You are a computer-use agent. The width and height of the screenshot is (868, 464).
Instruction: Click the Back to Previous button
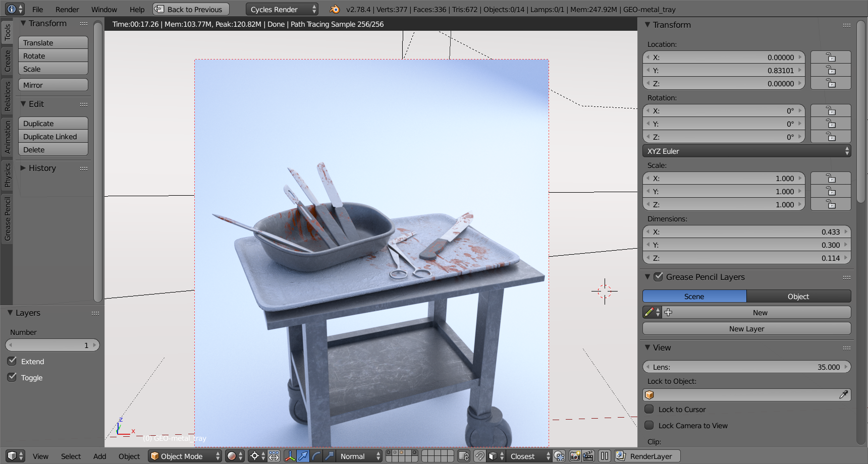coord(191,10)
